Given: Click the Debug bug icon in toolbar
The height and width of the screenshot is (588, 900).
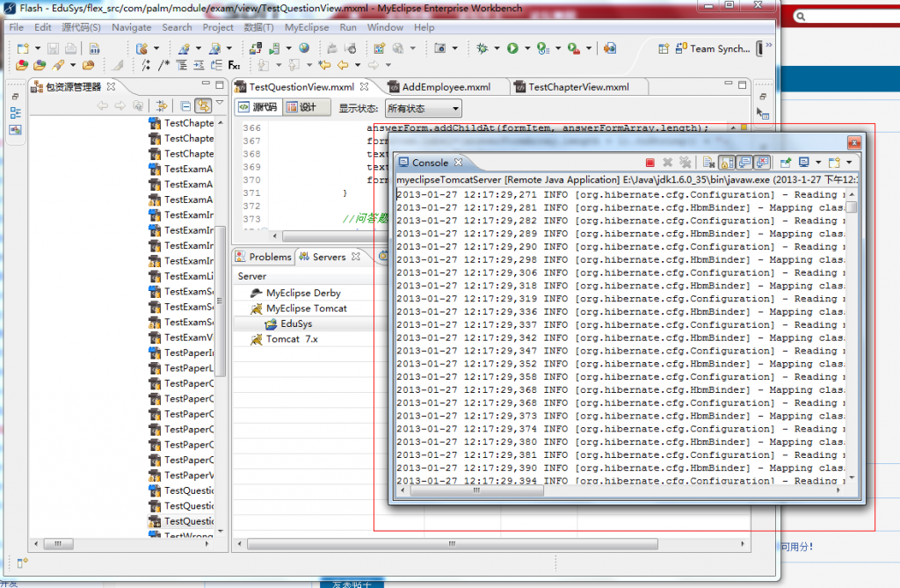Looking at the screenshot, I should point(483,49).
